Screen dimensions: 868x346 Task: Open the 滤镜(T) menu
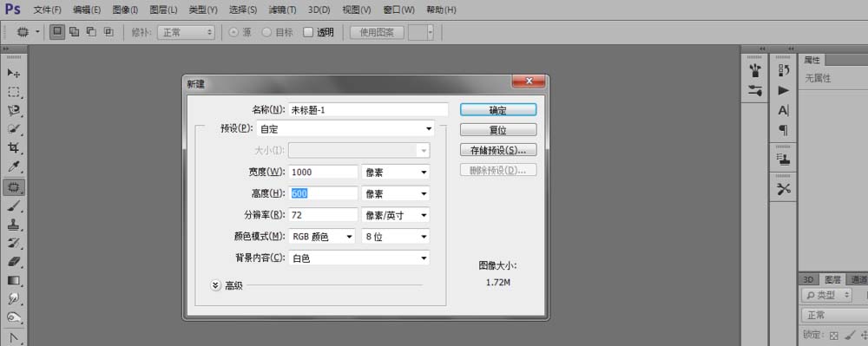click(282, 10)
